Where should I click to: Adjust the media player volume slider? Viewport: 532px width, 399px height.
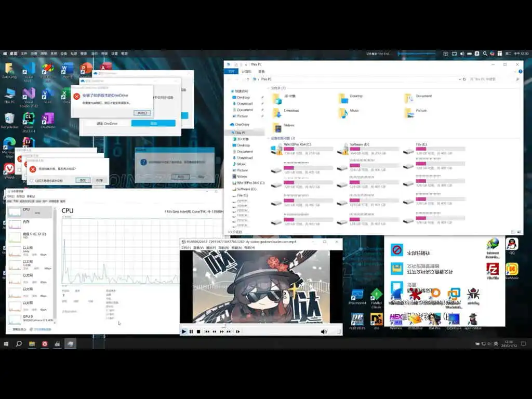click(334, 331)
